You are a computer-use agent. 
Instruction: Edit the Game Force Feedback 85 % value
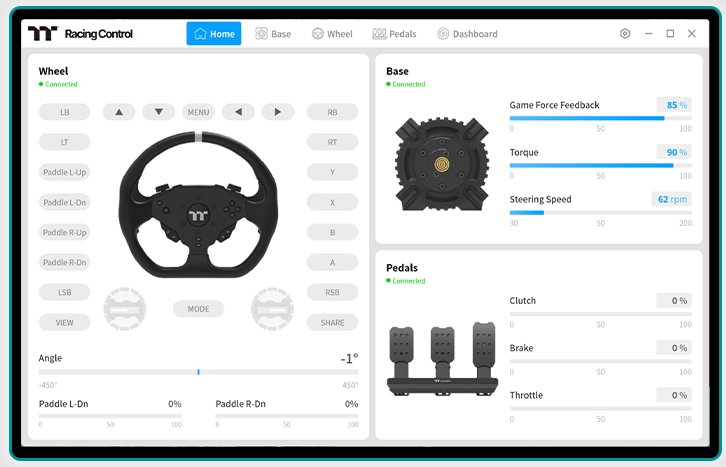[674, 105]
